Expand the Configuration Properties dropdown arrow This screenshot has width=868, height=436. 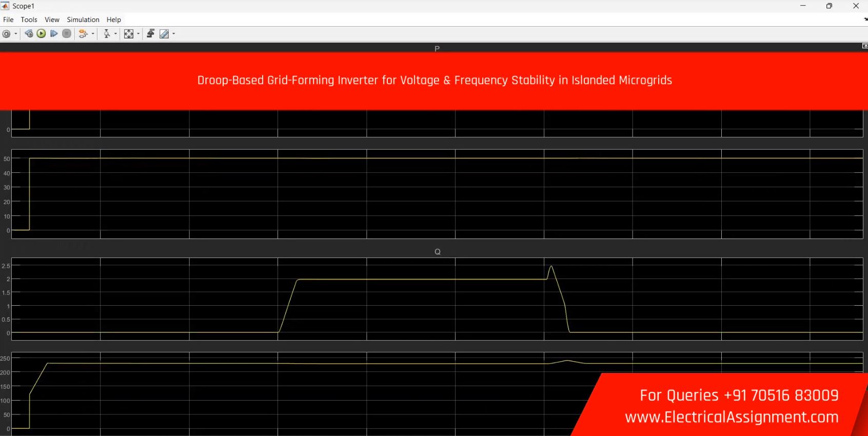click(16, 34)
